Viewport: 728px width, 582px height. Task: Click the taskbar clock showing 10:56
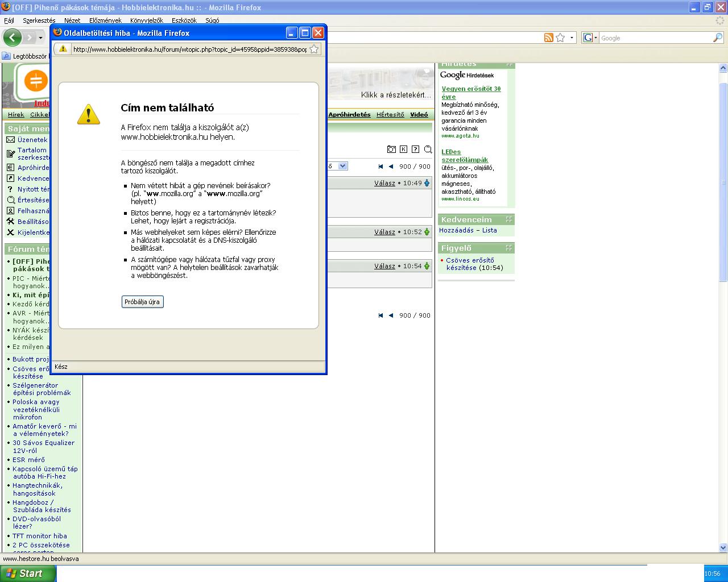[x=713, y=574]
